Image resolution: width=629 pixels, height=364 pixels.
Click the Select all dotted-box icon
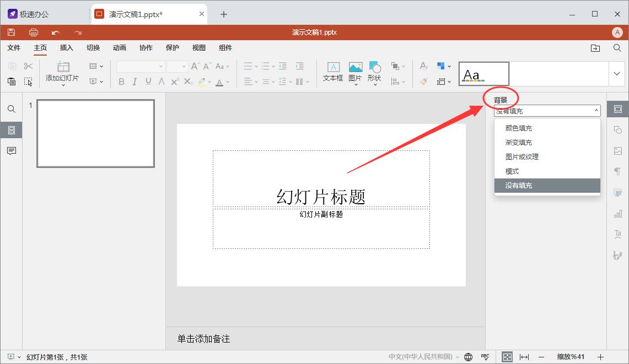pos(28,82)
